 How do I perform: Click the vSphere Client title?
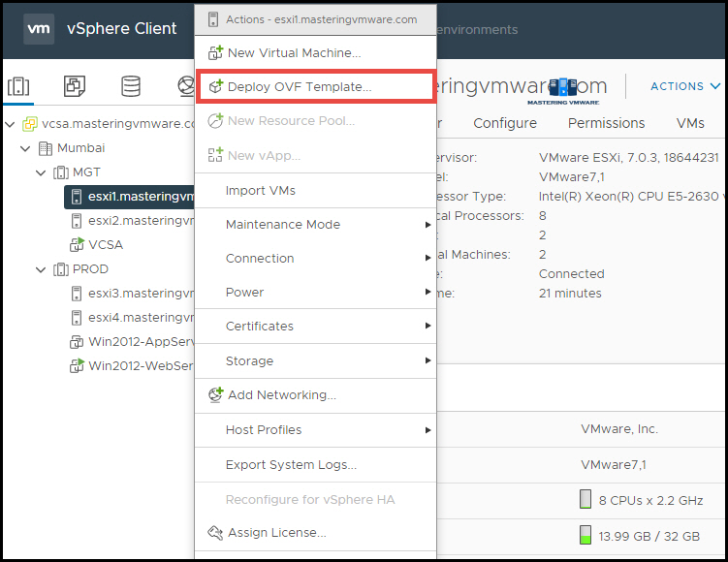121,29
